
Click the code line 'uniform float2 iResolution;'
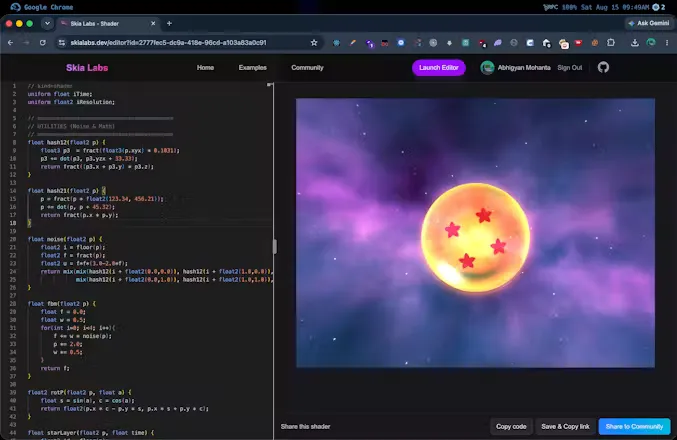[x=71, y=102]
